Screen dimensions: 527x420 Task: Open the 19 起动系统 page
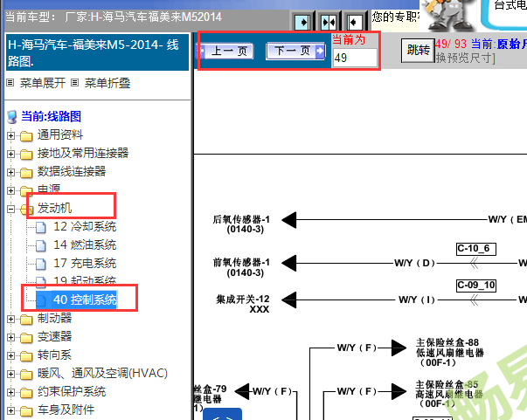click(x=85, y=280)
